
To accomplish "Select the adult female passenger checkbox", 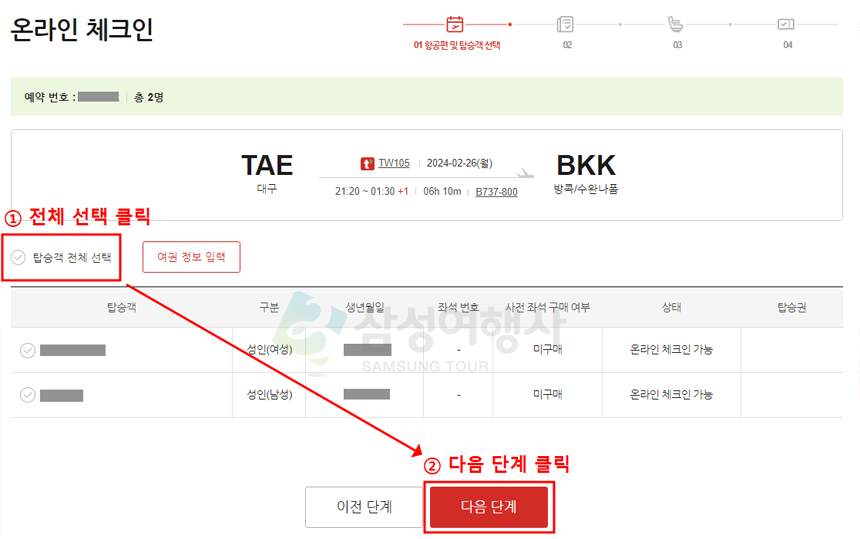I will click(x=27, y=350).
